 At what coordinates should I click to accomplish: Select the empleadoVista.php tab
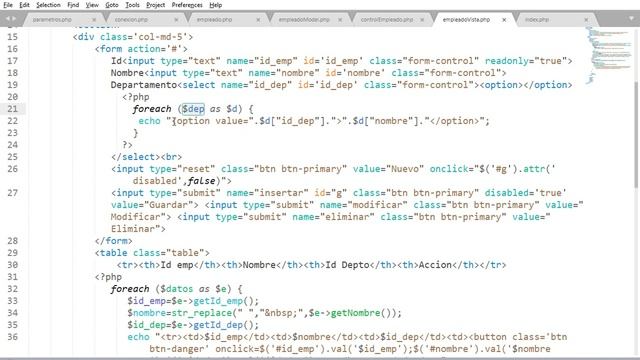[x=466, y=20]
